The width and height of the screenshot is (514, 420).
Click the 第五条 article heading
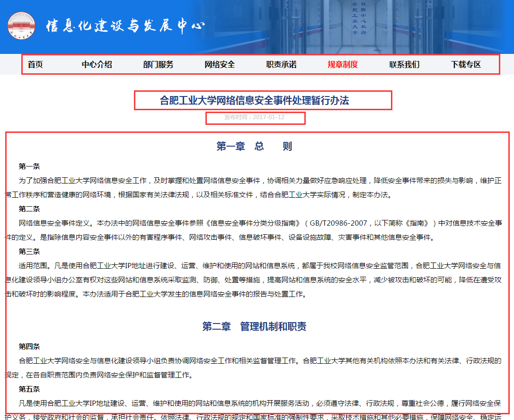tap(29, 389)
